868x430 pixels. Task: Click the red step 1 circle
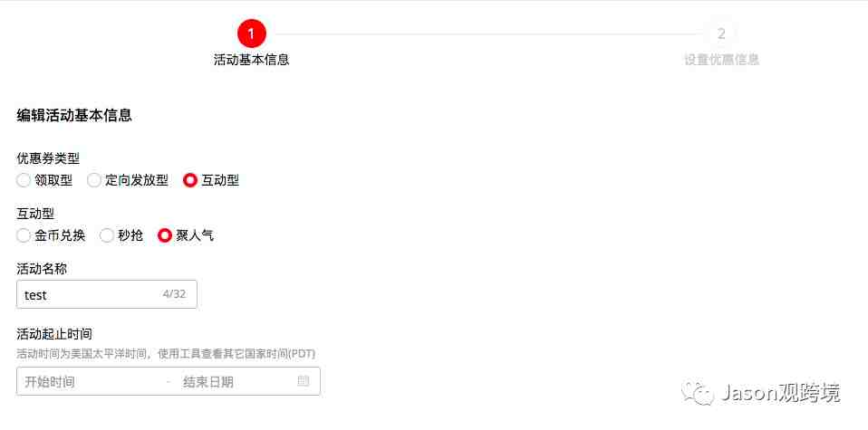click(251, 33)
